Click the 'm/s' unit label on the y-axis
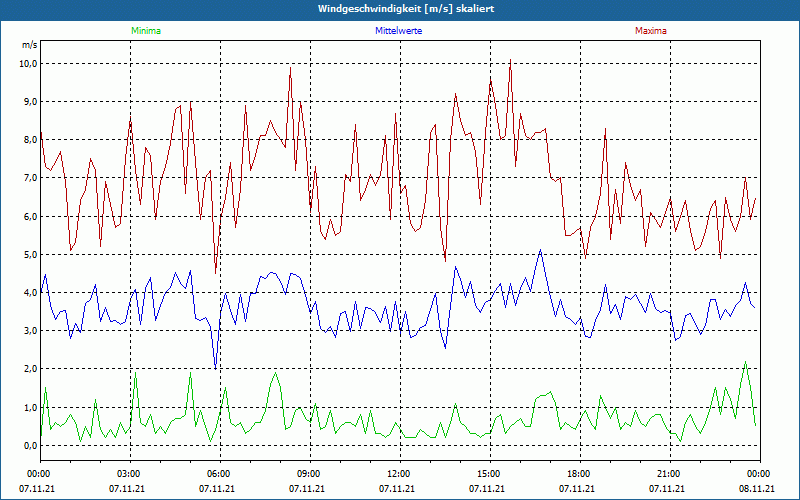 tap(28, 46)
